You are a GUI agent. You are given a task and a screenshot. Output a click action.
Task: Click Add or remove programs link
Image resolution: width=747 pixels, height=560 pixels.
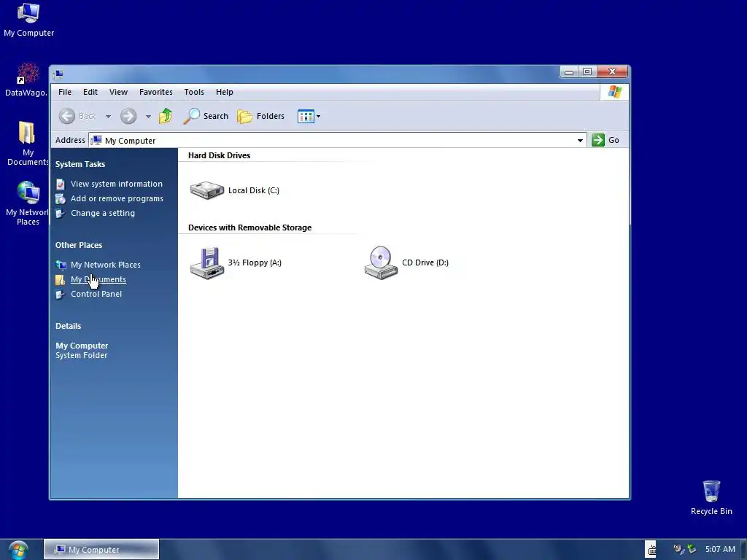(117, 198)
